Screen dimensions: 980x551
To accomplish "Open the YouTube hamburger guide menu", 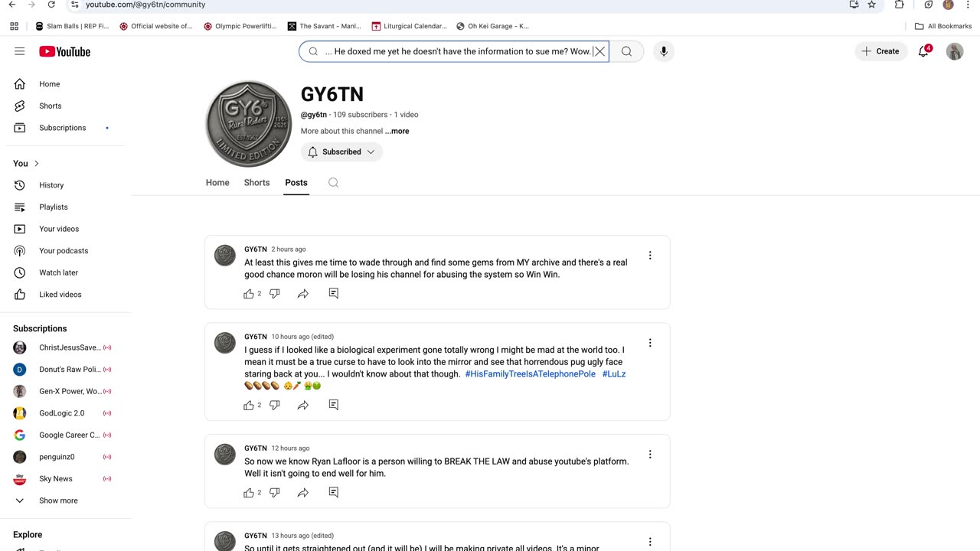I will [20, 51].
